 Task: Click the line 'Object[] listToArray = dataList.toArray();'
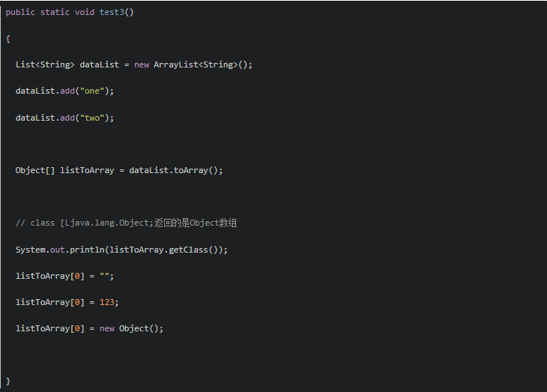(119, 170)
